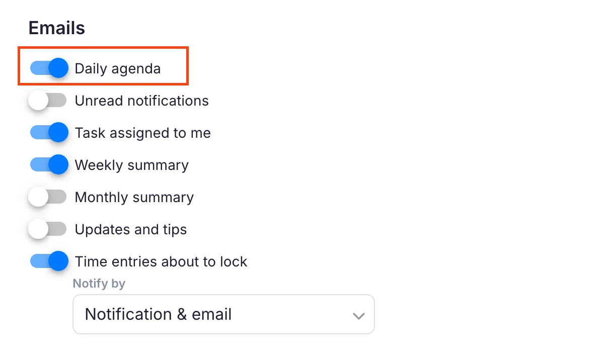Click 'Time entries about to lock' label
This screenshot has height=364, width=609.
(161, 261)
